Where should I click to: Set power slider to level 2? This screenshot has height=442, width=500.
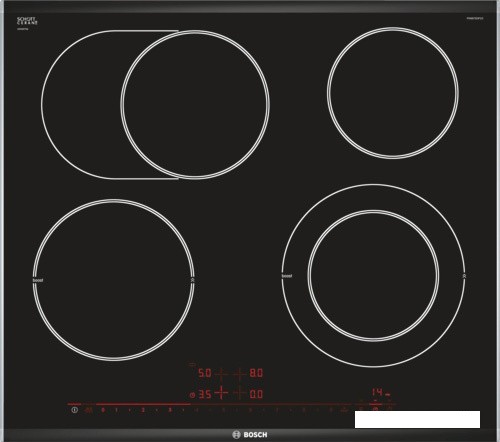[143, 410]
